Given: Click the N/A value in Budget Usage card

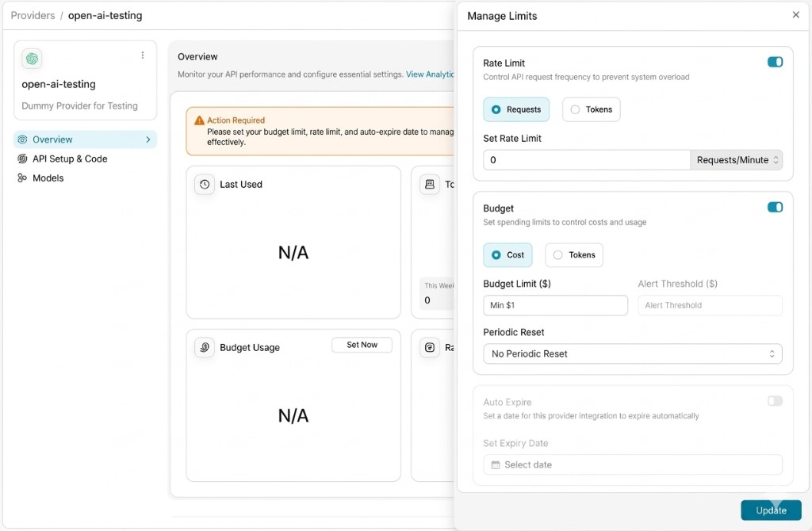Looking at the screenshot, I should click(293, 415).
